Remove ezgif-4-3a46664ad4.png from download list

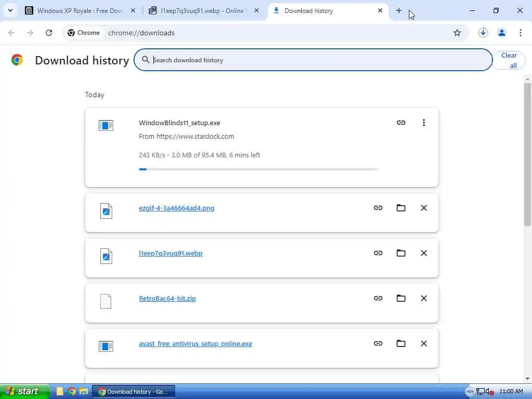click(x=423, y=208)
